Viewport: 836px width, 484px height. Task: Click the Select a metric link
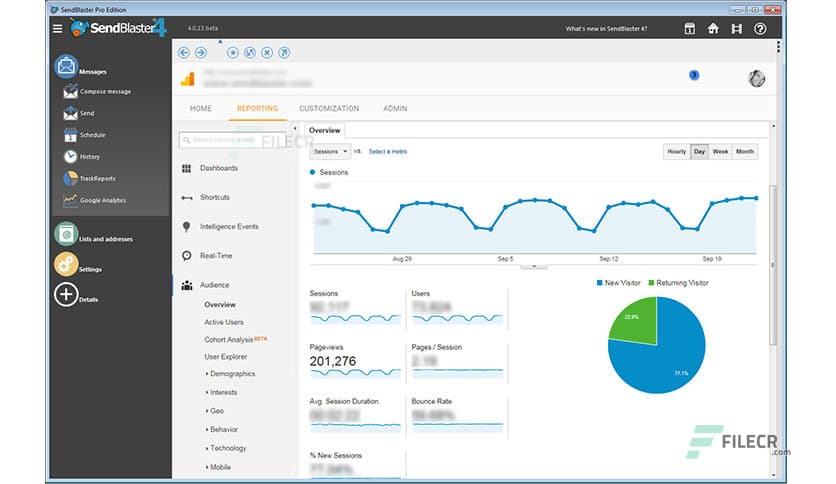pos(388,151)
